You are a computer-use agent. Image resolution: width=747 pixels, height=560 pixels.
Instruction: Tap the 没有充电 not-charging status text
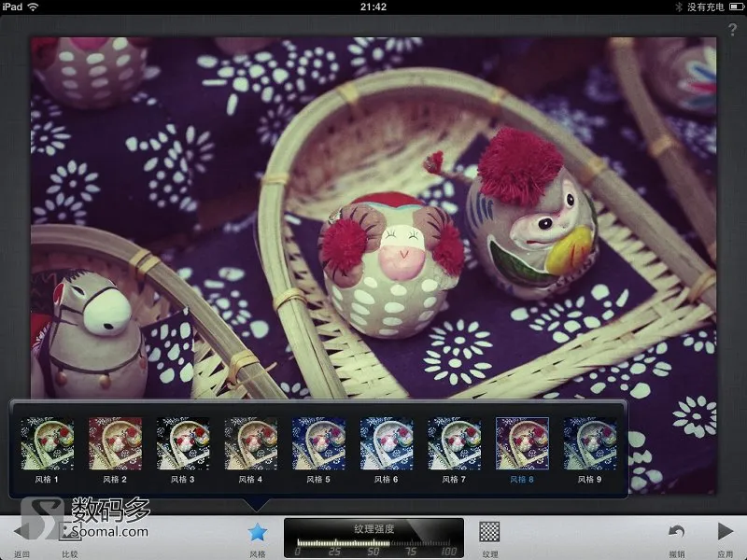(706, 7)
